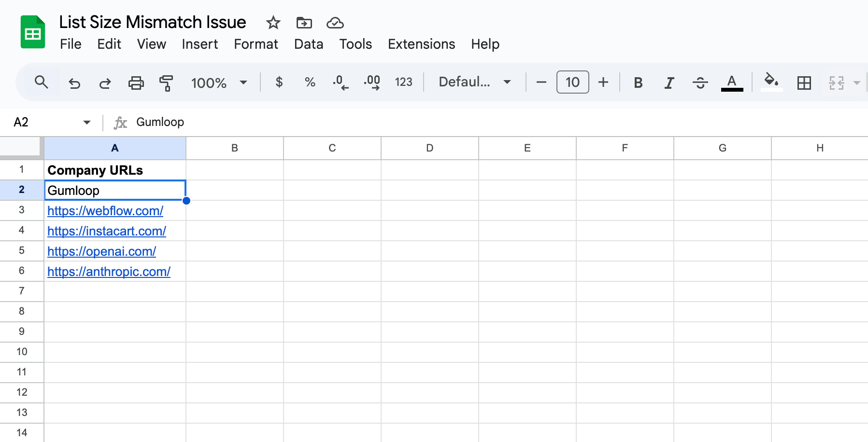Open the 100% zoom dropdown
Viewport: 868px width, 442px height.
tap(219, 83)
